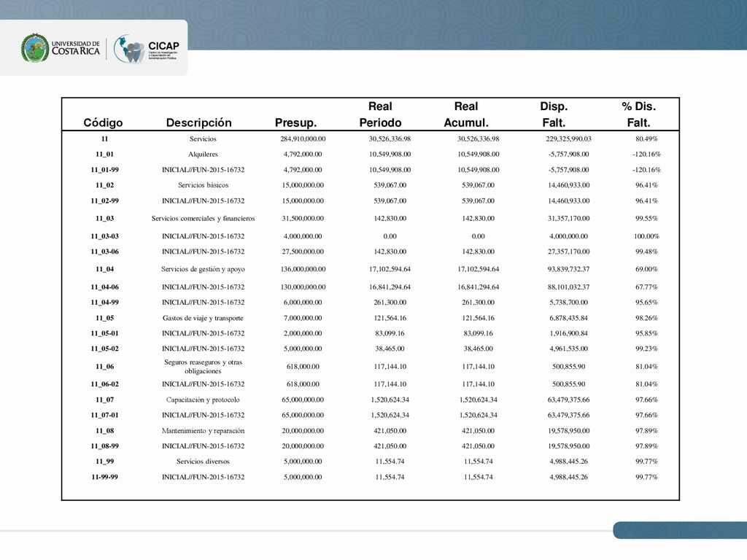
Task: Select the Descripción column header
Action: 198,122
